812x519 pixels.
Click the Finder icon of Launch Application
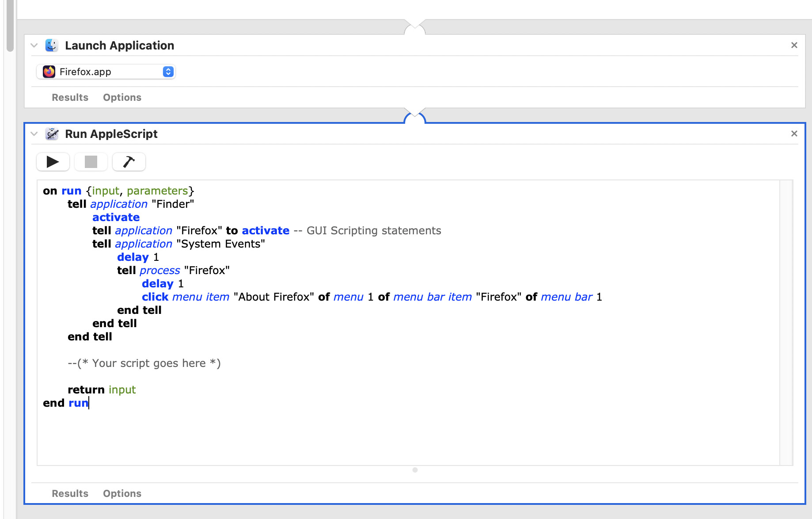click(52, 46)
